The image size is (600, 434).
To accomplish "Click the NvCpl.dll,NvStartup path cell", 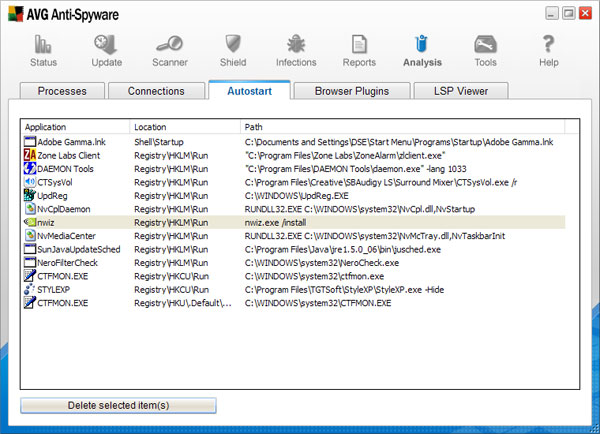I will [x=360, y=209].
